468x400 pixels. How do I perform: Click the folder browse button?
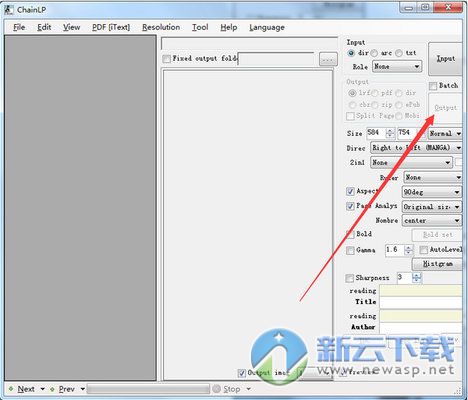pos(328,60)
